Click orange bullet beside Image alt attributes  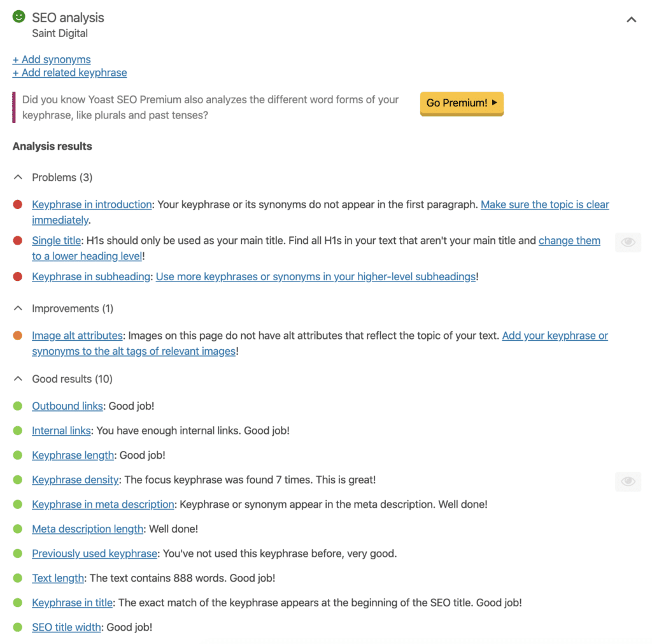click(x=17, y=335)
